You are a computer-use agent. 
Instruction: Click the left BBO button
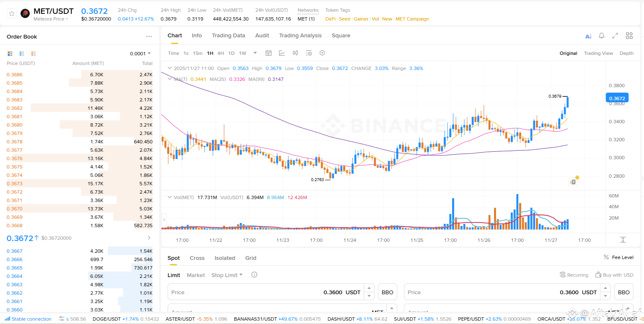tap(388, 292)
